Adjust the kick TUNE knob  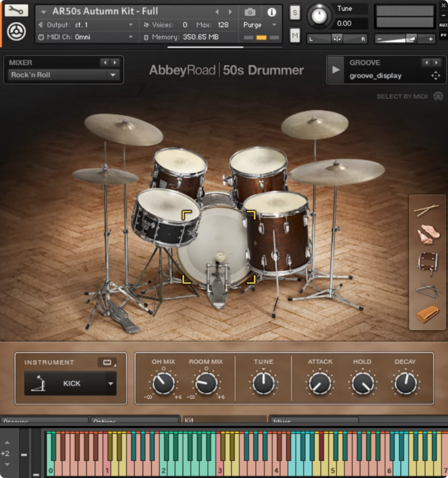click(x=264, y=383)
